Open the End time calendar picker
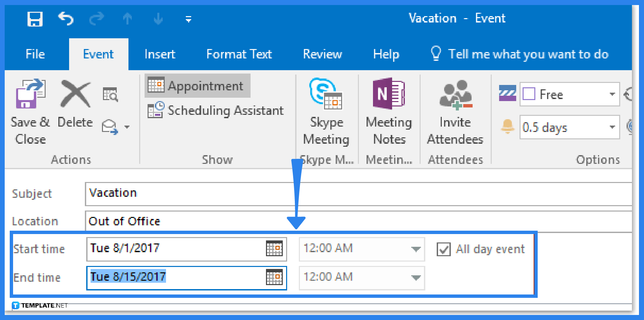The width and height of the screenshot is (644, 320). pos(274,278)
